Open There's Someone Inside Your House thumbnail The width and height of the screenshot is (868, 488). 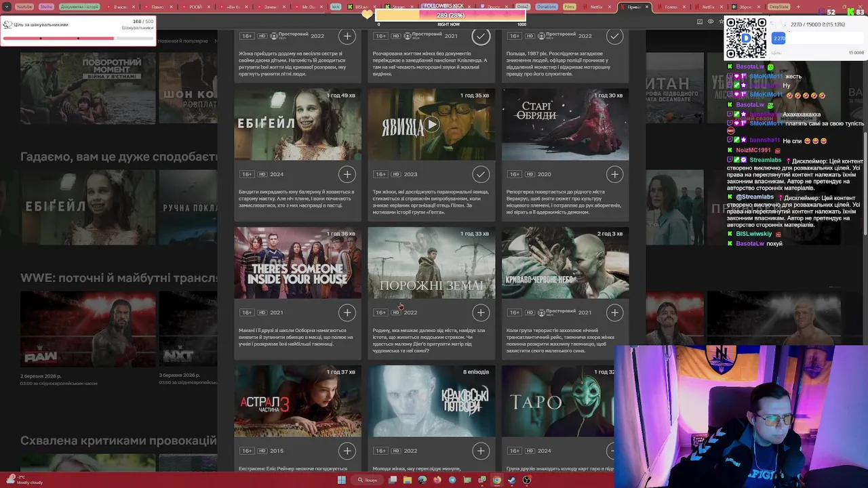coord(298,263)
